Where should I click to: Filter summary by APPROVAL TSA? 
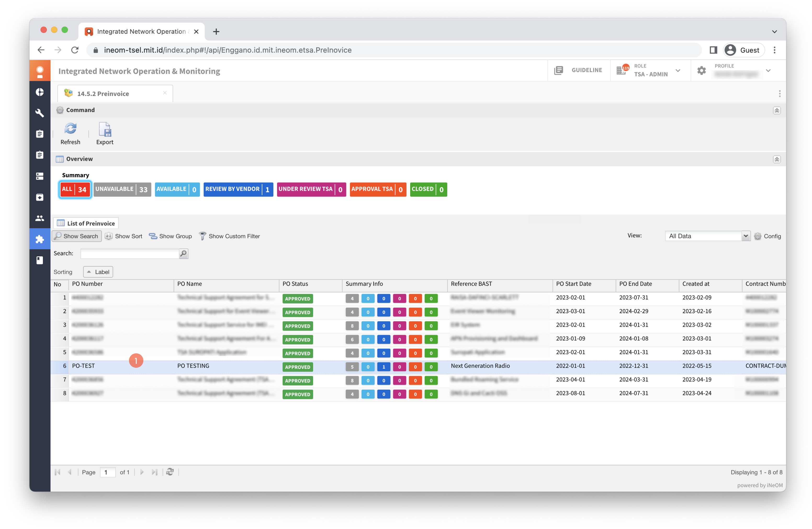tap(378, 189)
